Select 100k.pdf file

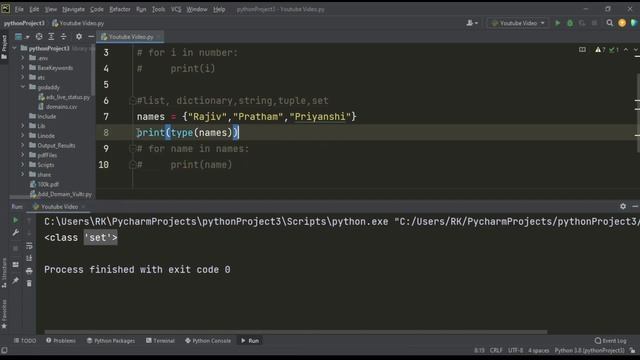44,184
